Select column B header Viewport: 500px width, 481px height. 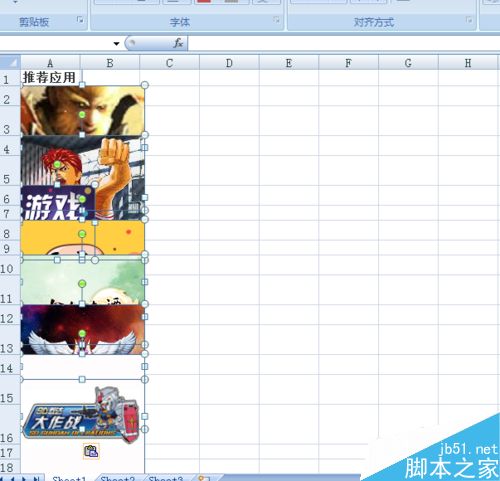click(110, 63)
